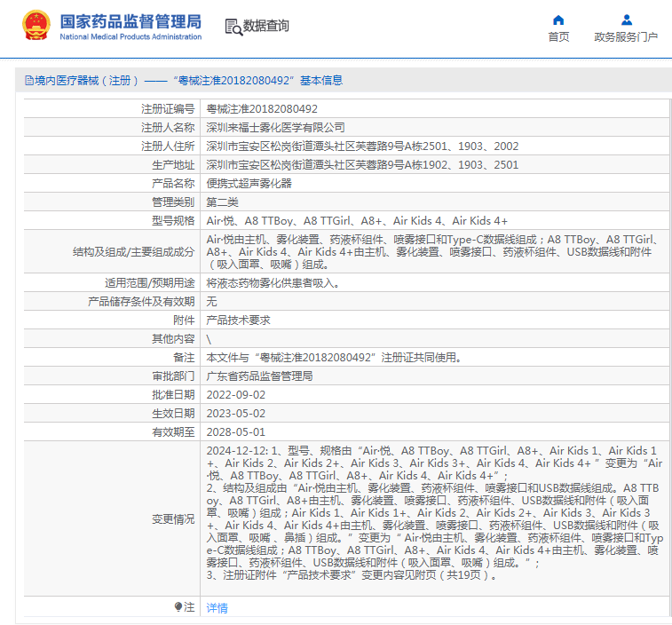Click the 批准日期 label
This screenshot has width=672, height=625.
click(x=173, y=395)
